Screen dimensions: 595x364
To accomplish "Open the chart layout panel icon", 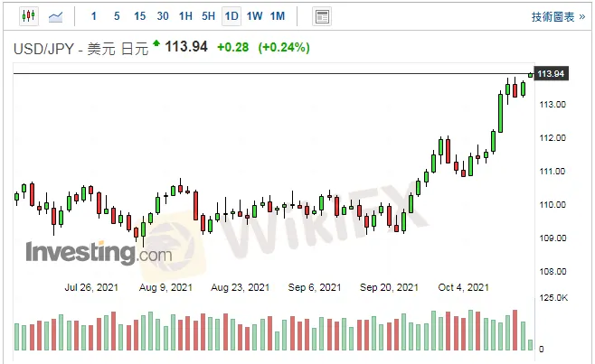I will click(321, 16).
